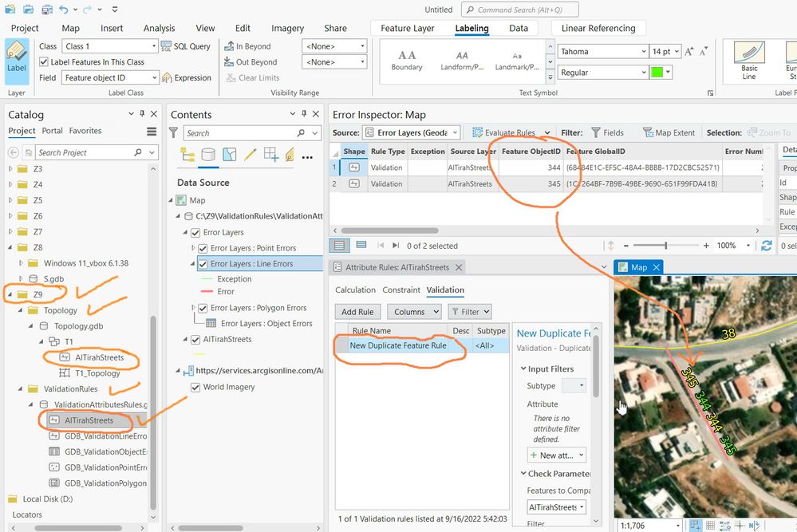The image size is (797, 532).
Task: Choose the Boundary text symbol preset
Action: click(x=407, y=60)
